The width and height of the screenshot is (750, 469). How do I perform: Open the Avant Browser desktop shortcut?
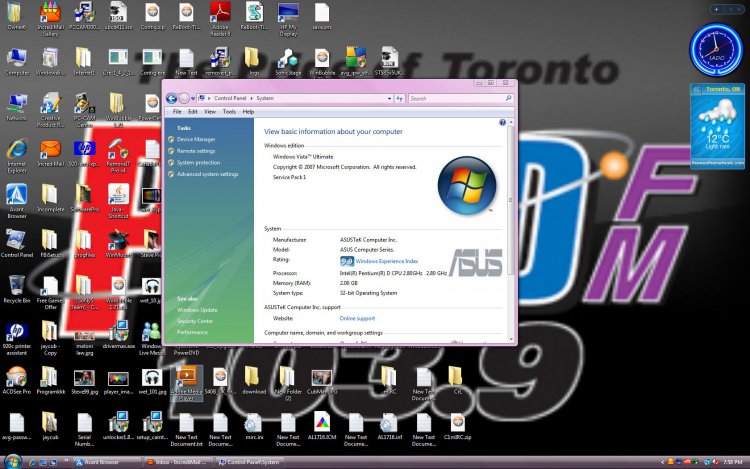tap(17, 201)
